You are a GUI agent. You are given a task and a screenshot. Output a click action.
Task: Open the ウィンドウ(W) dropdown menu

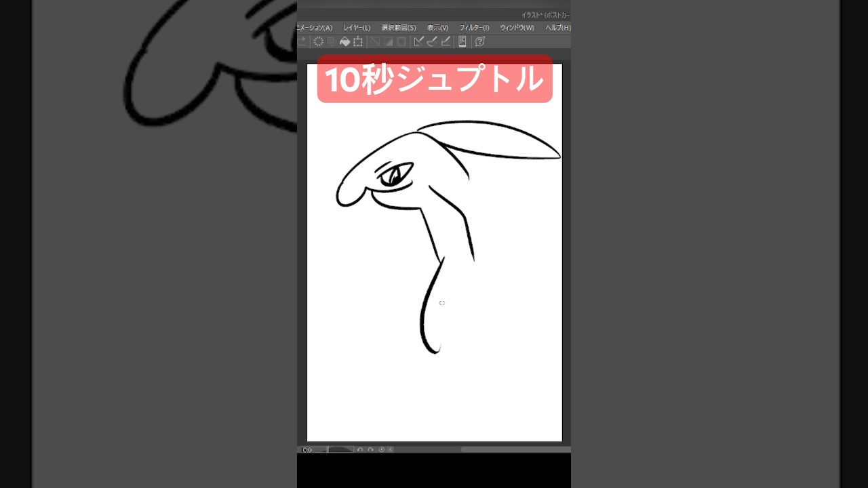pyautogui.click(x=519, y=27)
